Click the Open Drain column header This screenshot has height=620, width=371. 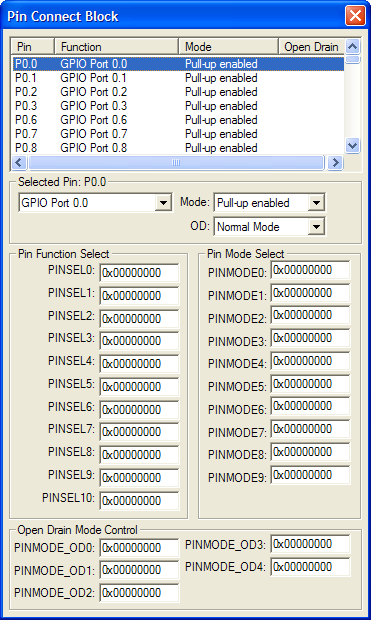(311, 47)
